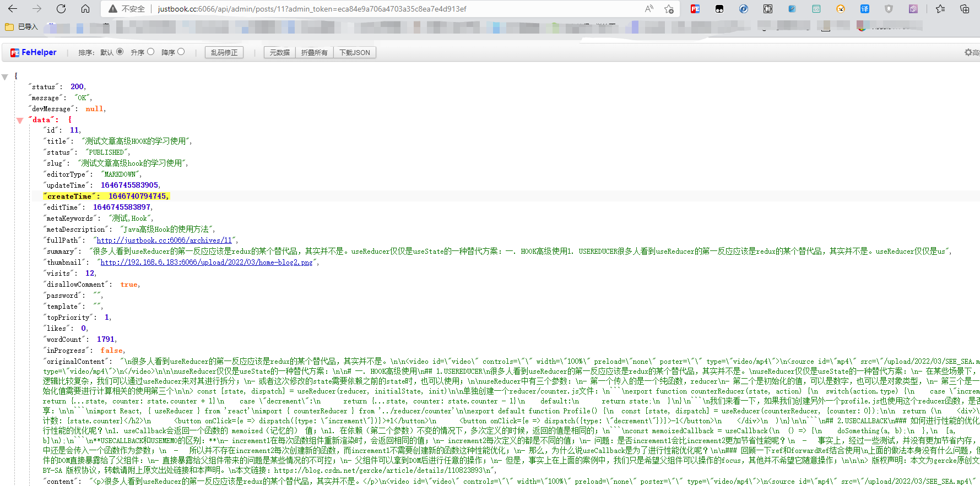Open the browser home page
This screenshot has height=486, width=980.
85,9
